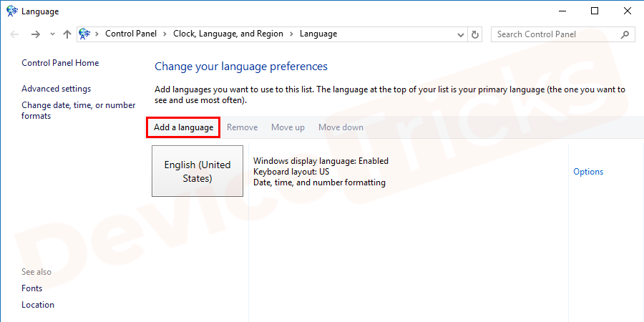This screenshot has width=644, height=322.
Task: Go up one level arrow
Action: tap(67, 34)
